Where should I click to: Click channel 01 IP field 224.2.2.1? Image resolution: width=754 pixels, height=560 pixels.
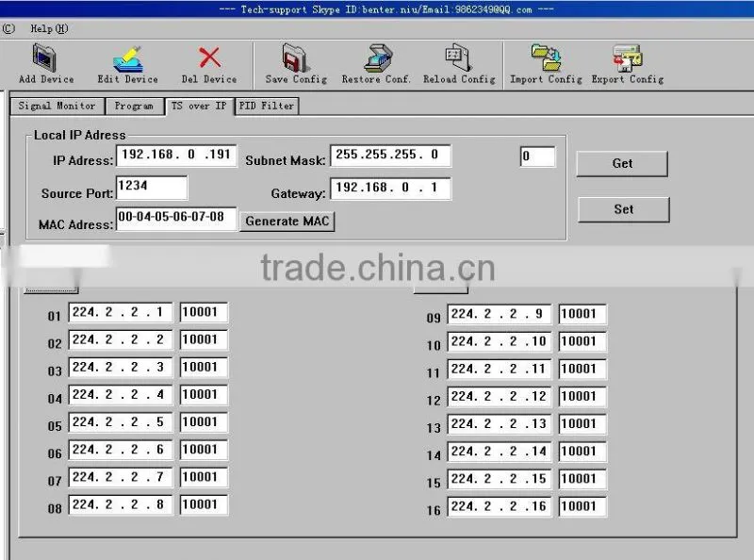tap(121, 312)
